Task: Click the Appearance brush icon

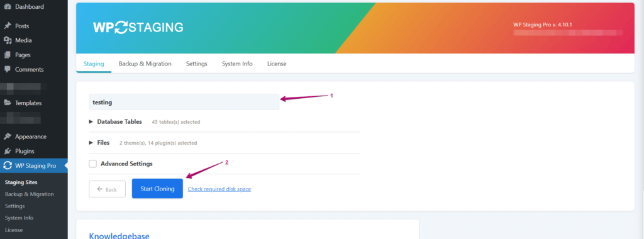Action: tap(8, 136)
